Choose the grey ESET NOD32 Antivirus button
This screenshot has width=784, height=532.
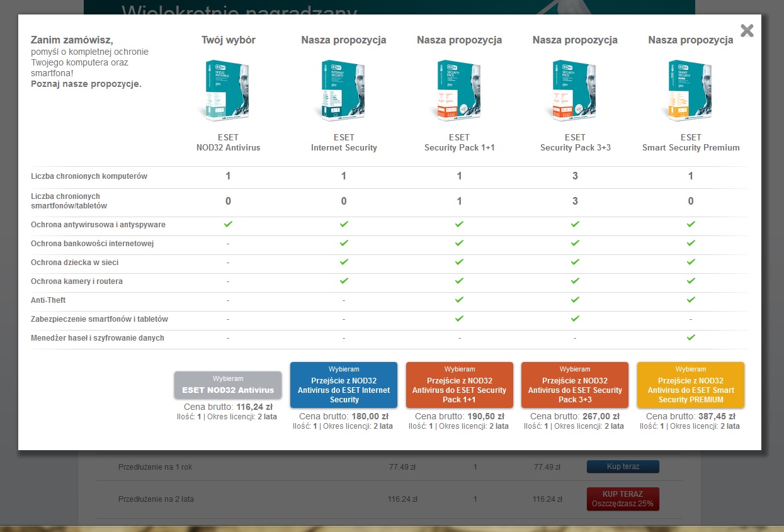[228, 385]
